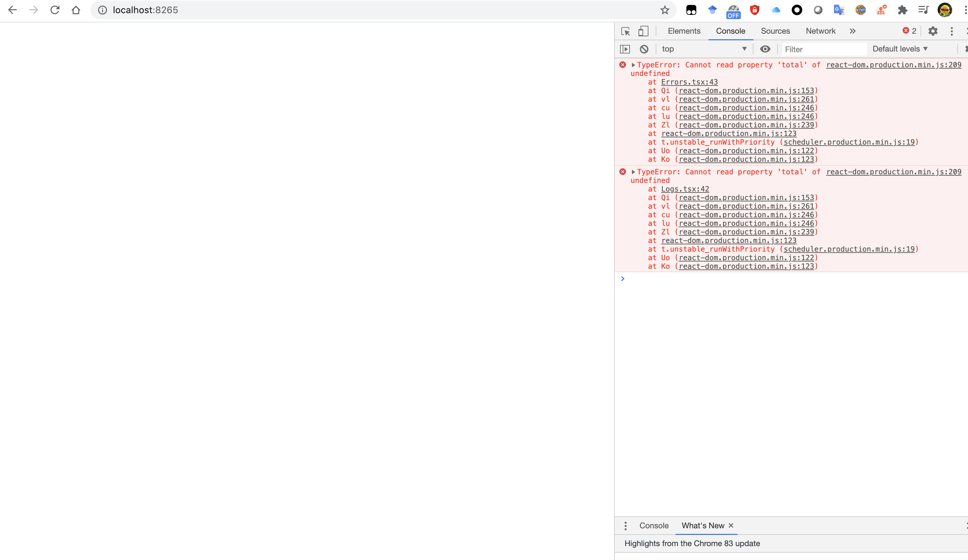
Task: Open the Extensions puzzle icon
Action: pos(902,10)
